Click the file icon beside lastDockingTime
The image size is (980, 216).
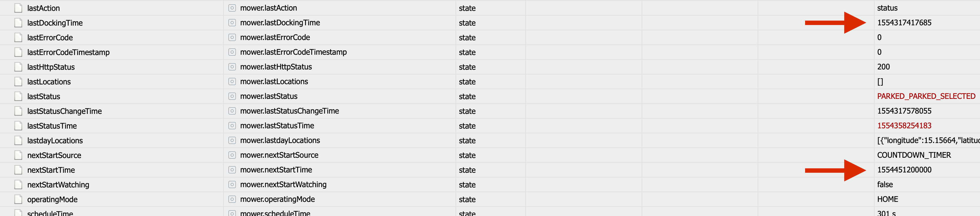point(18,23)
